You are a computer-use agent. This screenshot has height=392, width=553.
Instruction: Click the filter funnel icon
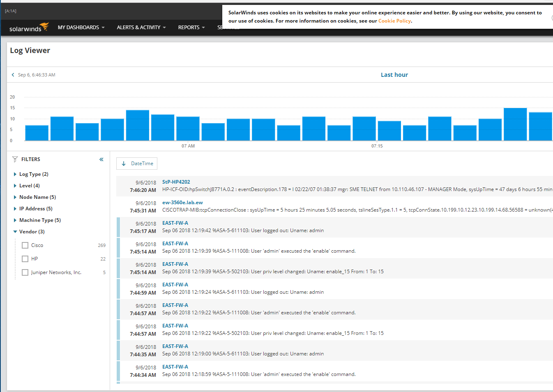coord(15,159)
